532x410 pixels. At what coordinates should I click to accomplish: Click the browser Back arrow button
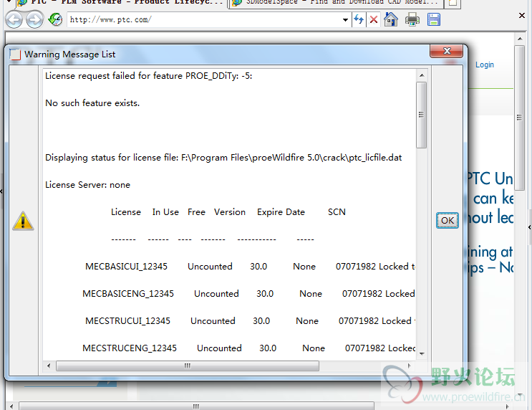tap(14, 19)
